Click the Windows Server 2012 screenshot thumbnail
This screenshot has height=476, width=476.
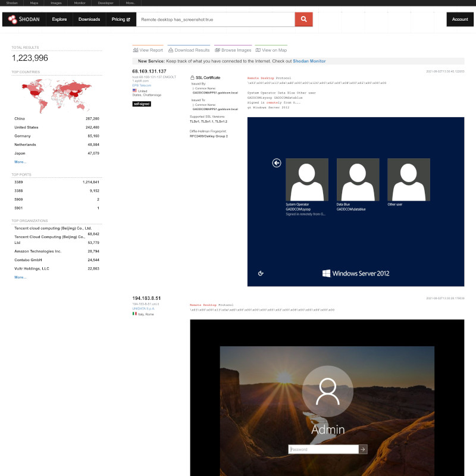[356, 202]
